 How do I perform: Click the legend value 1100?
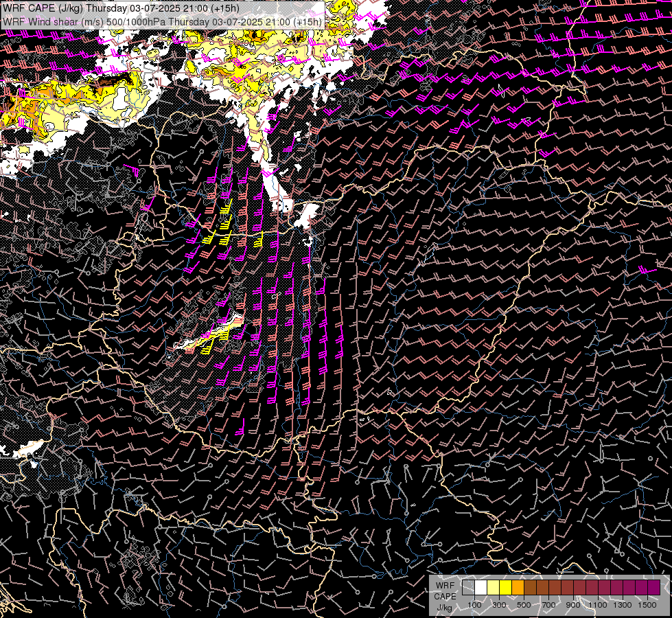(597, 605)
